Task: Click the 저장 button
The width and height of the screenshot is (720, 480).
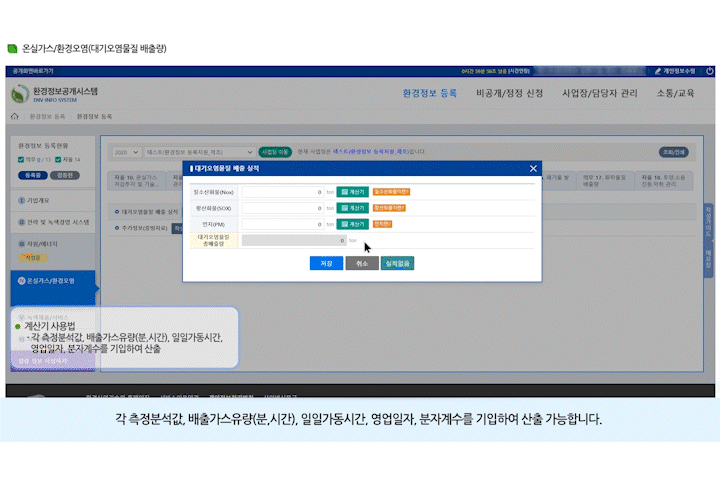Action: [x=325, y=263]
